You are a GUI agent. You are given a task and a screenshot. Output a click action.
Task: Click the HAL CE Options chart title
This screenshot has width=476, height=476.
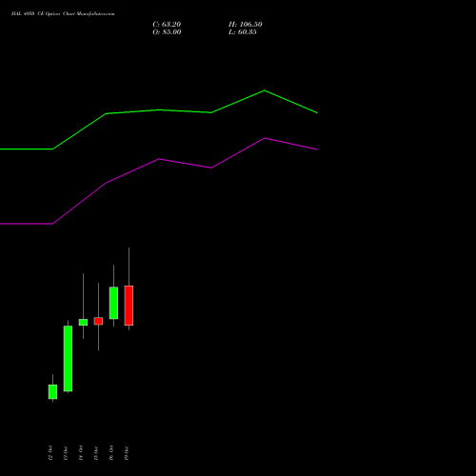point(63,14)
